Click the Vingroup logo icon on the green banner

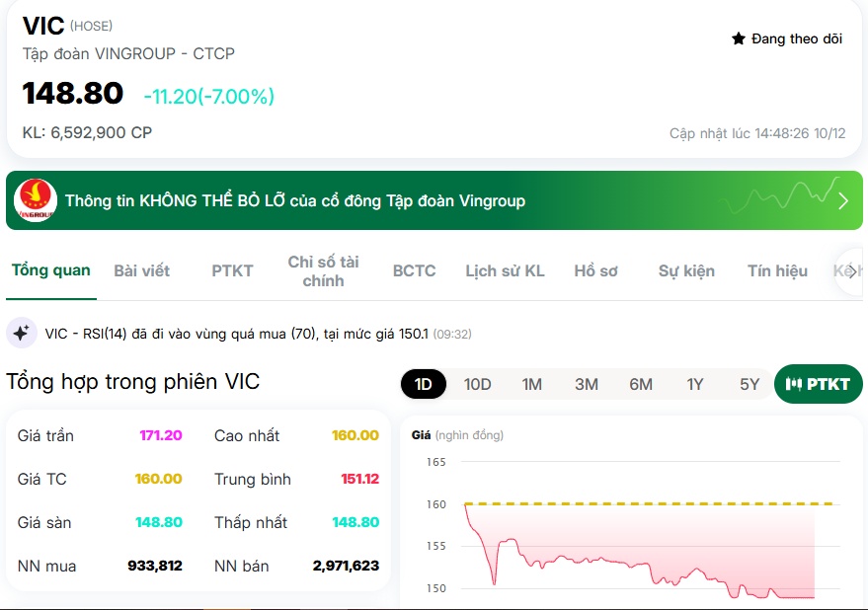tap(37, 200)
